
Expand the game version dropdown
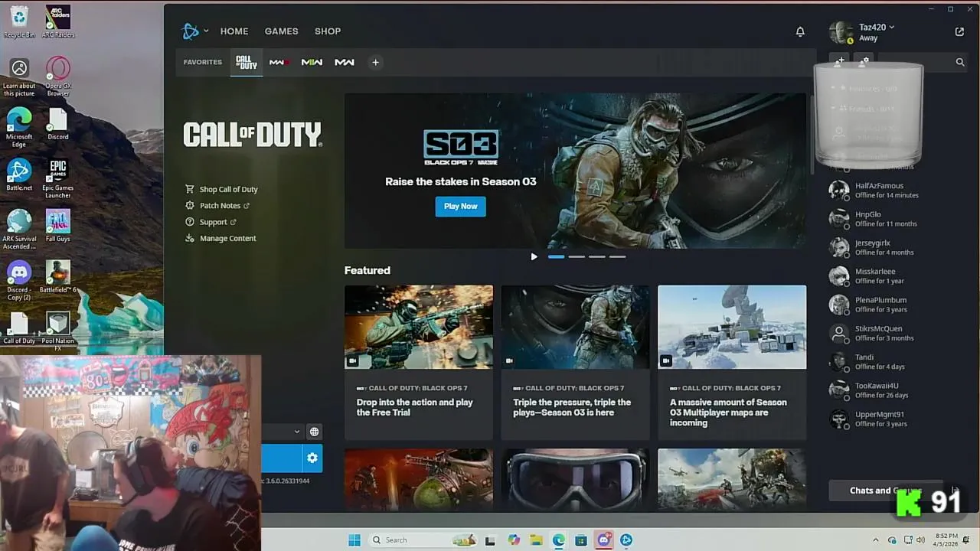click(x=297, y=432)
